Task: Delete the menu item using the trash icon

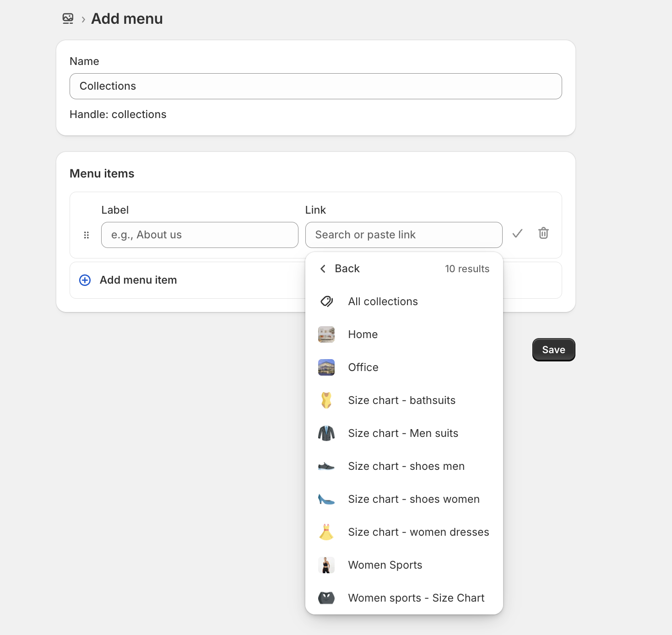Action: tap(543, 233)
